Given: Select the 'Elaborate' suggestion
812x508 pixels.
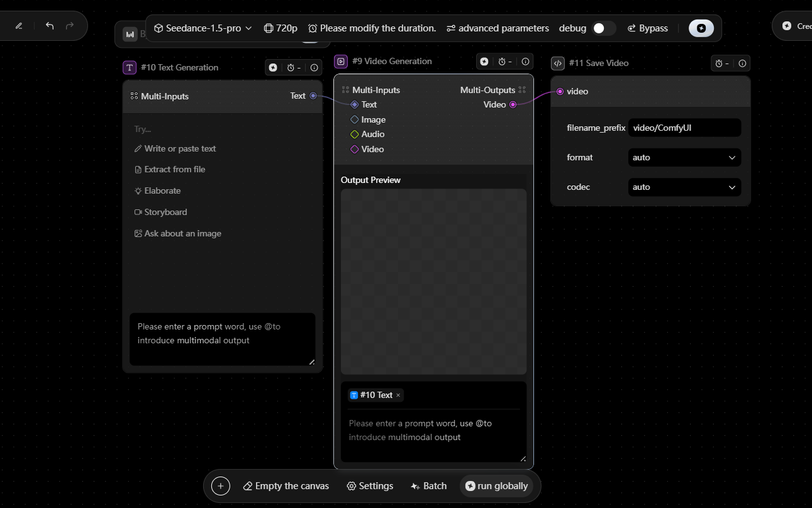Looking at the screenshot, I should click(x=158, y=190).
